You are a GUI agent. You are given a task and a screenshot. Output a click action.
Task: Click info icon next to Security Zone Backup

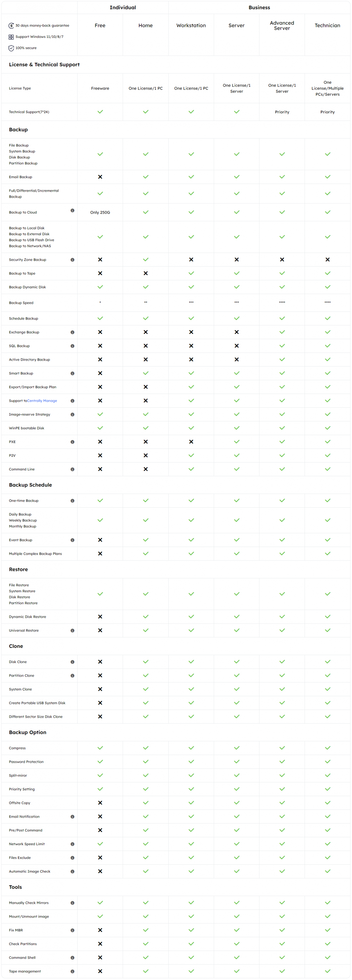[x=72, y=260]
